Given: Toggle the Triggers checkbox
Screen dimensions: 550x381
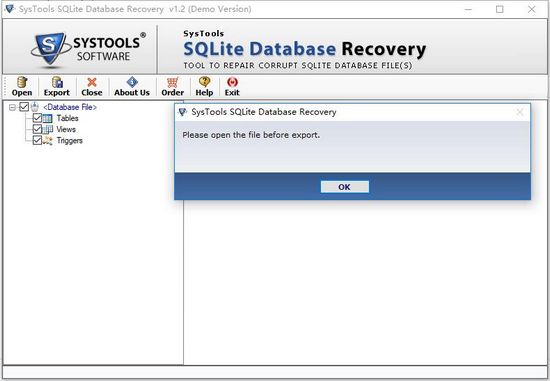Looking at the screenshot, I should pos(37,140).
